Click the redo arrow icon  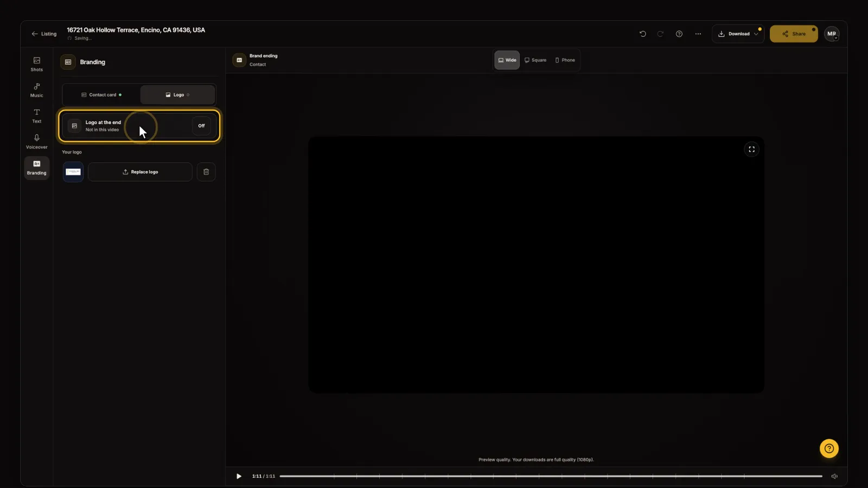[660, 34]
